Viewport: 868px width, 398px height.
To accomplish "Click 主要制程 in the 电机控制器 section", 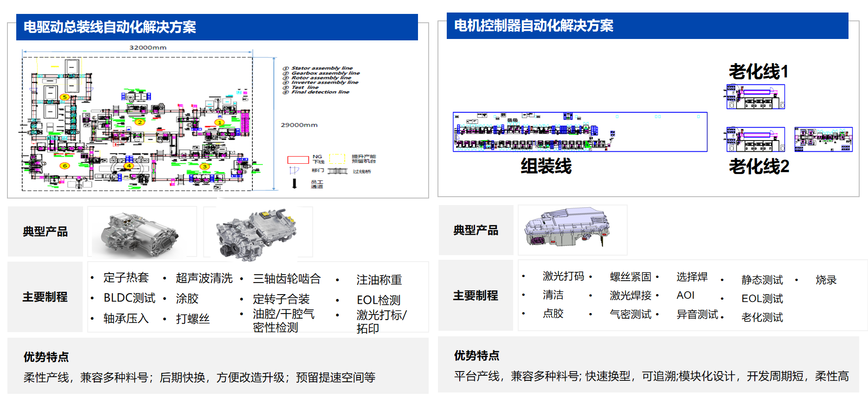I will [x=476, y=295].
